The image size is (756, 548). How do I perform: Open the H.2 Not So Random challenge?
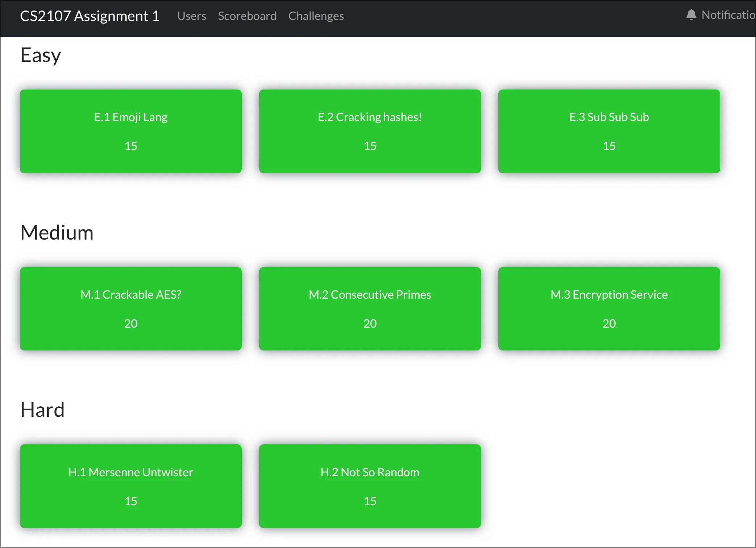(370, 486)
